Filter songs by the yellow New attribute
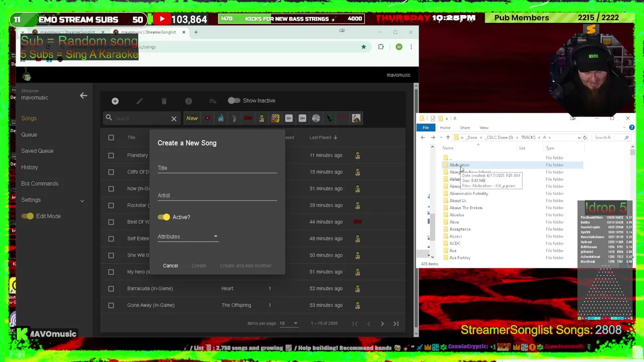 (192, 118)
